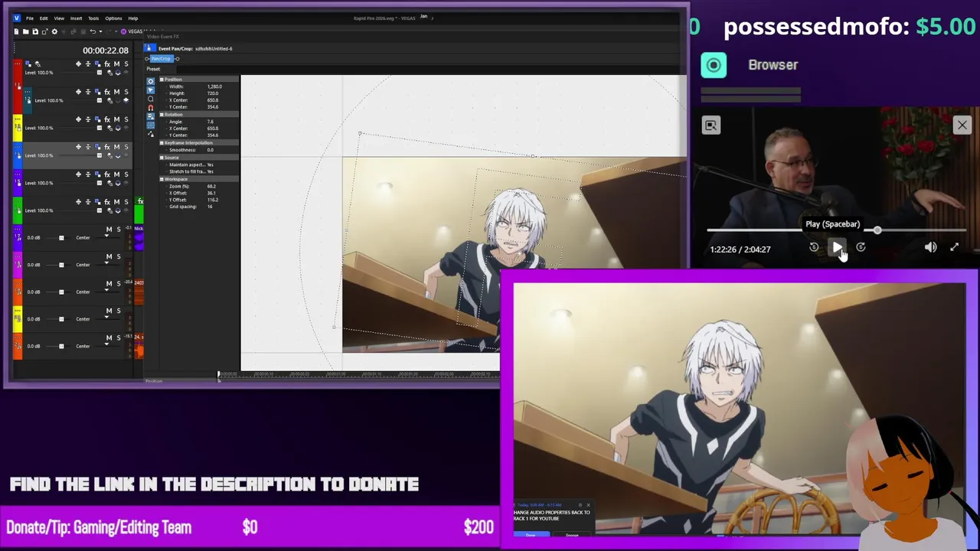Solo the first video track
The width and height of the screenshot is (980, 551).
pos(126,64)
